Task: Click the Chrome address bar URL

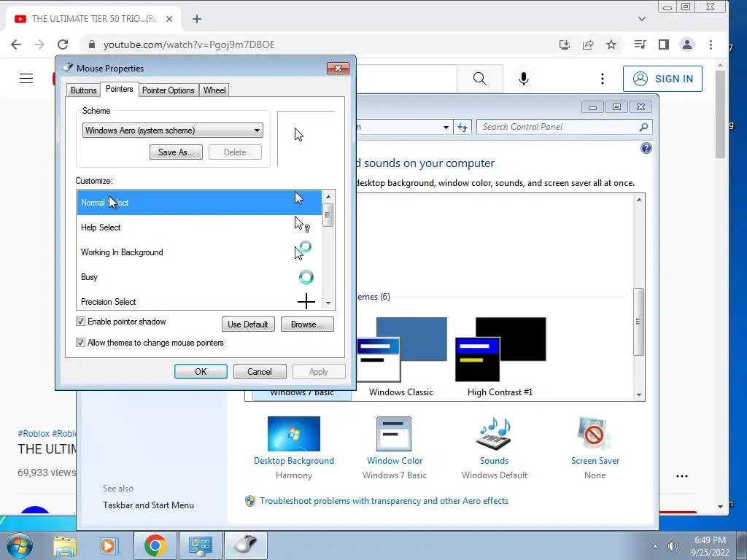Action: tap(189, 44)
